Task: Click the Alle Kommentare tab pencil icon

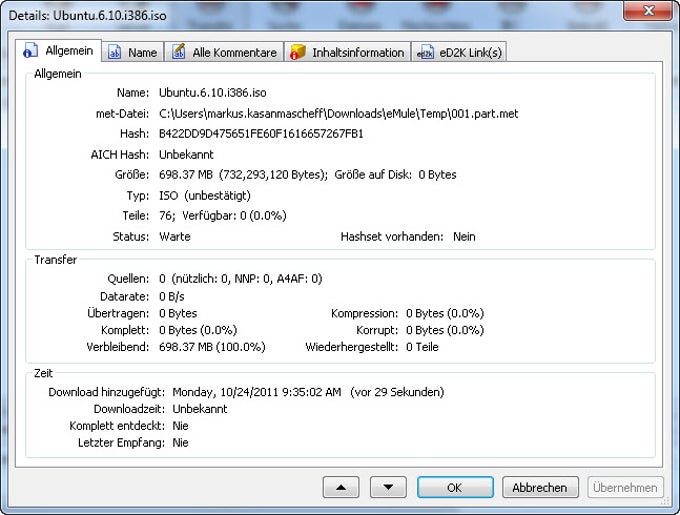Action: click(x=179, y=52)
